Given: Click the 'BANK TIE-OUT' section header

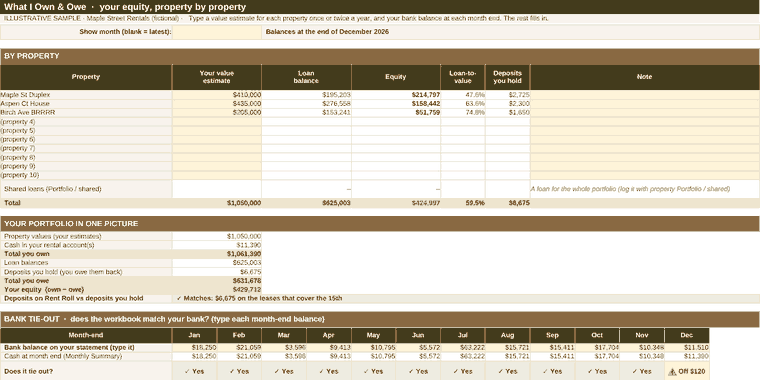Looking at the screenshot, I should click(380, 319).
